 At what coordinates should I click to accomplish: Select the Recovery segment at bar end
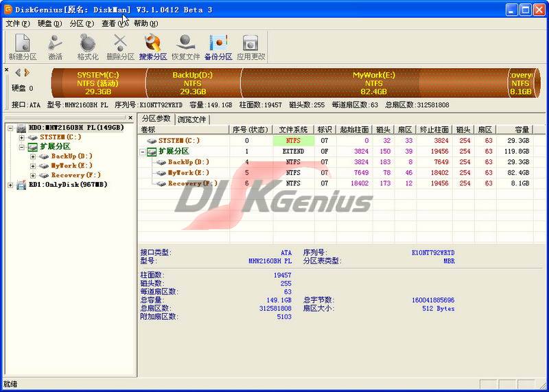click(522, 83)
